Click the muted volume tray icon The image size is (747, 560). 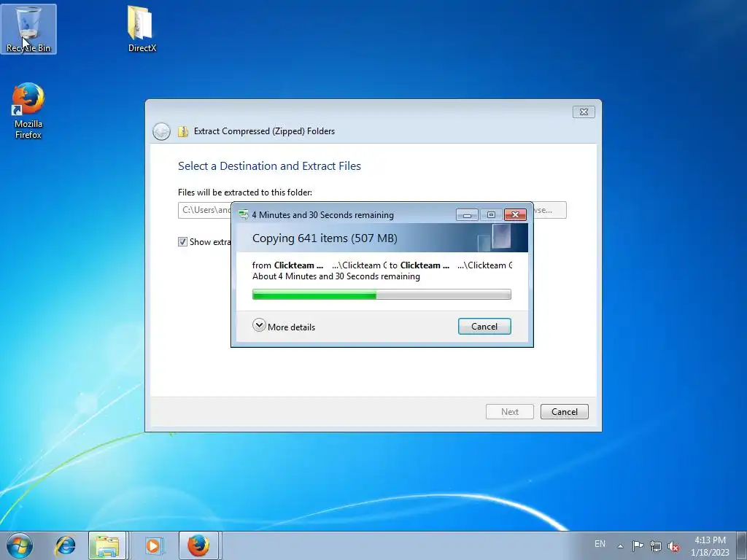pos(673,545)
